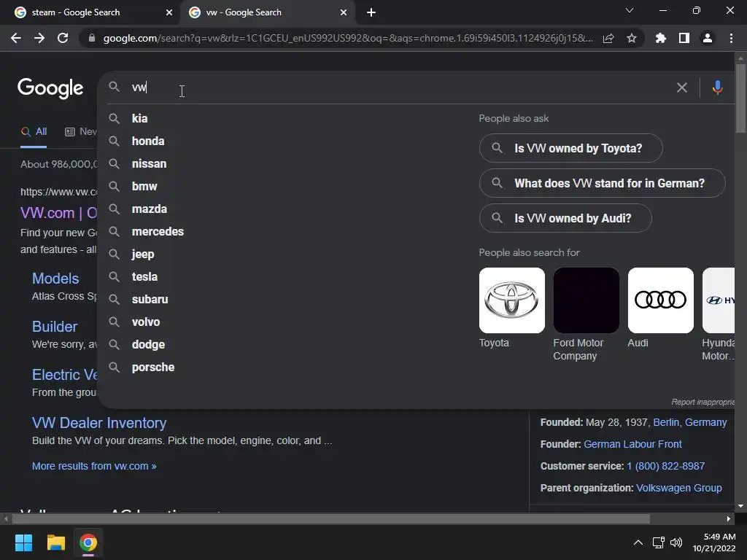The height and width of the screenshot is (560, 747).
Task: Show hidden tray icons chevron
Action: click(638, 542)
